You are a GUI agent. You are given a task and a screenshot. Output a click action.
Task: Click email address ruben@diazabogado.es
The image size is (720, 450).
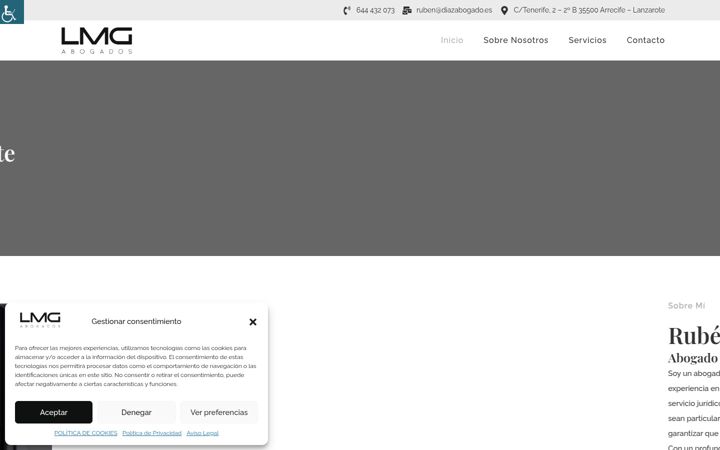click(454, 10)
